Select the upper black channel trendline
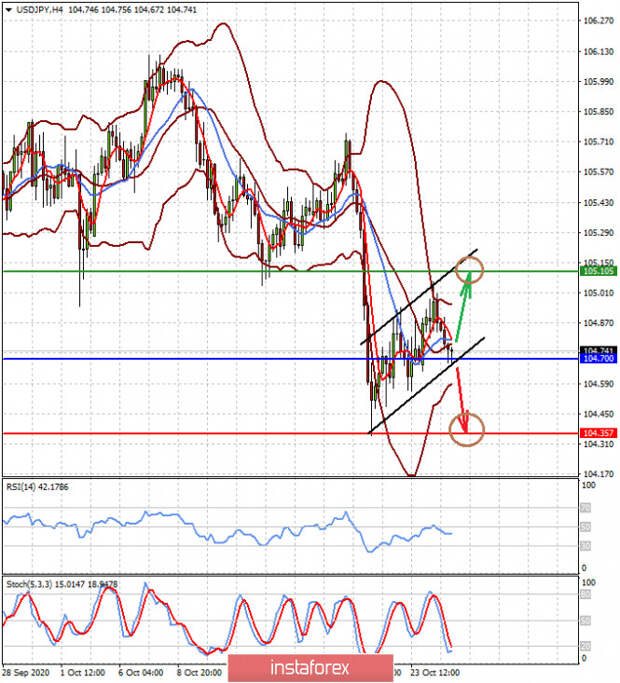Screen dimensions: 620x683 point(419,297)
